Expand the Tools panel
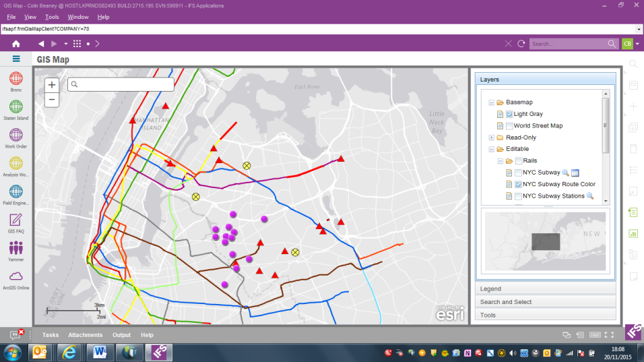Screen dimensions: 644x362 546,315
